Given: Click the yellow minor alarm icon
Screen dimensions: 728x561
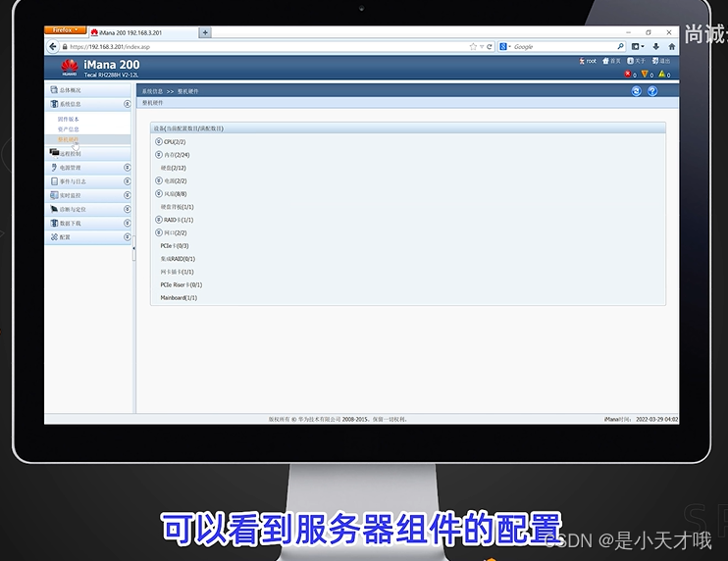Looking at the screenshot, I should click(x=661, y=74).
